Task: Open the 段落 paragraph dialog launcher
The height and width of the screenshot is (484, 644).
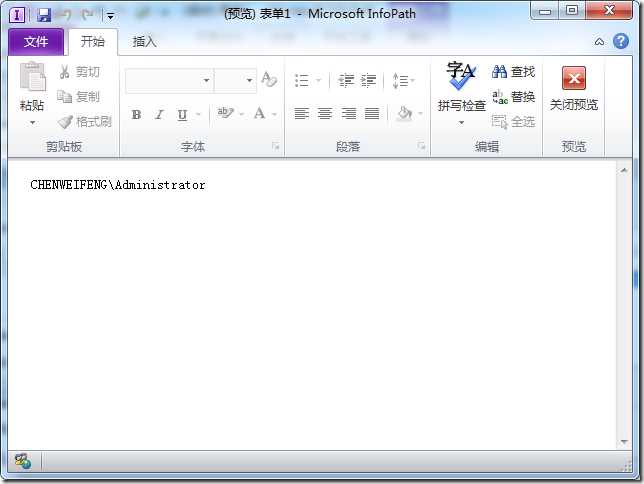Action: [421, 145]
